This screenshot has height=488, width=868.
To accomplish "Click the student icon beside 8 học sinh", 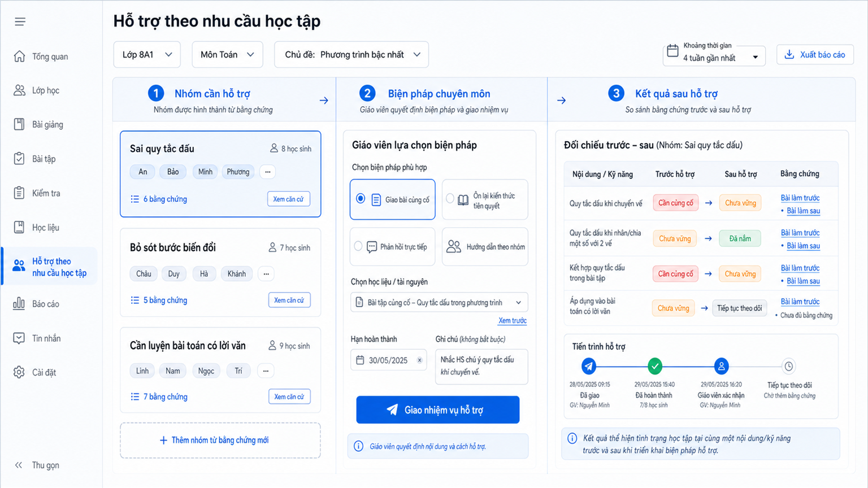I will 274,148.
